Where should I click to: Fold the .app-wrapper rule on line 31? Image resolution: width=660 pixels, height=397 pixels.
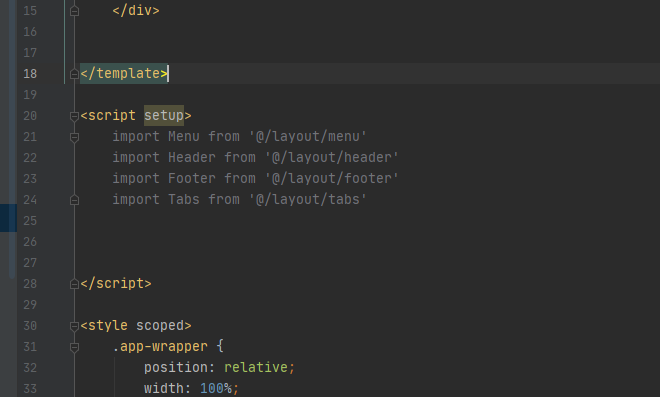point(75,347)
